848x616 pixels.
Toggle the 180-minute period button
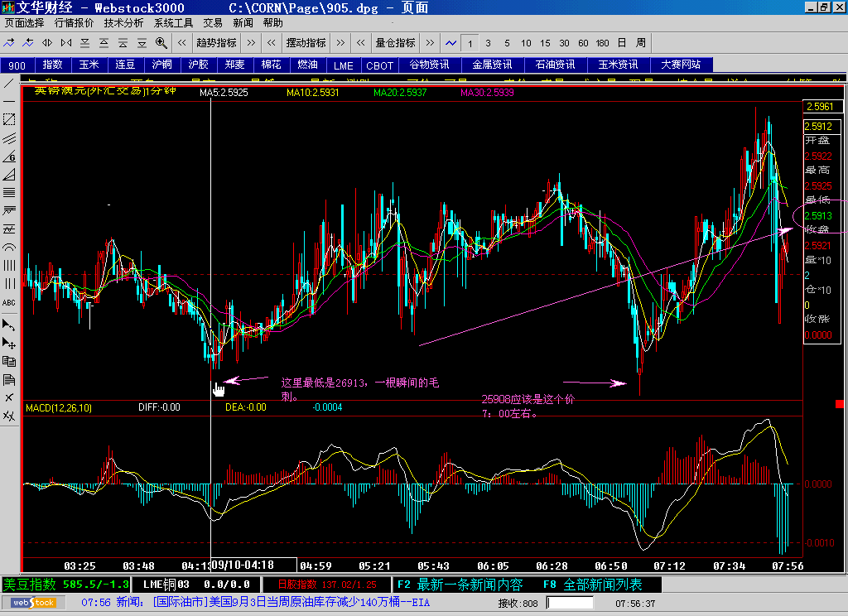[x=603, y=43]
